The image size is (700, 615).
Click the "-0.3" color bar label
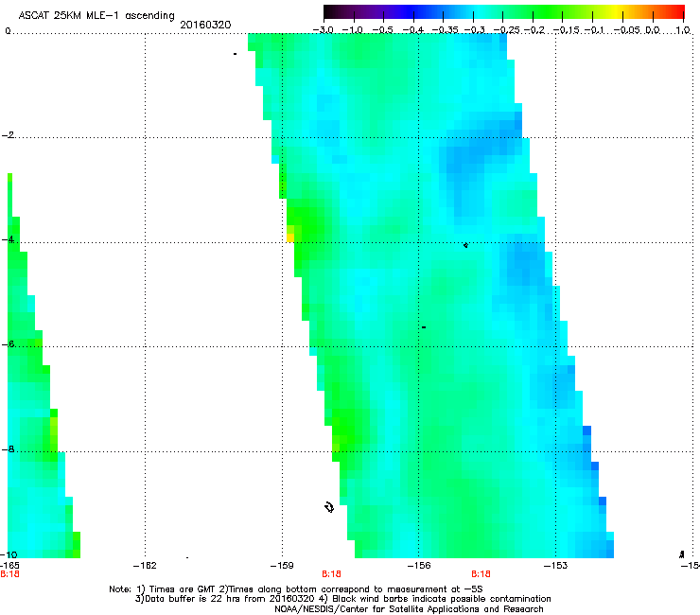click(475, 30)
